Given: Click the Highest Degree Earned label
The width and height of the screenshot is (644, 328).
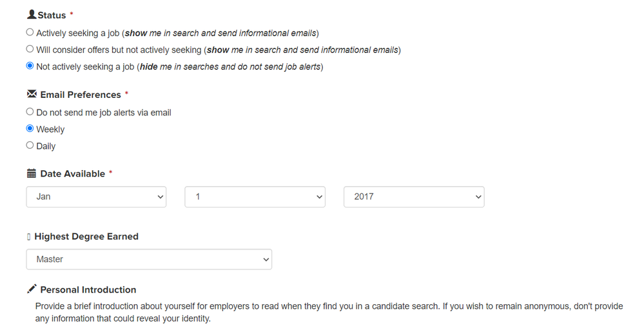Looking at the screenshot, I should click(x=86, y=236).
